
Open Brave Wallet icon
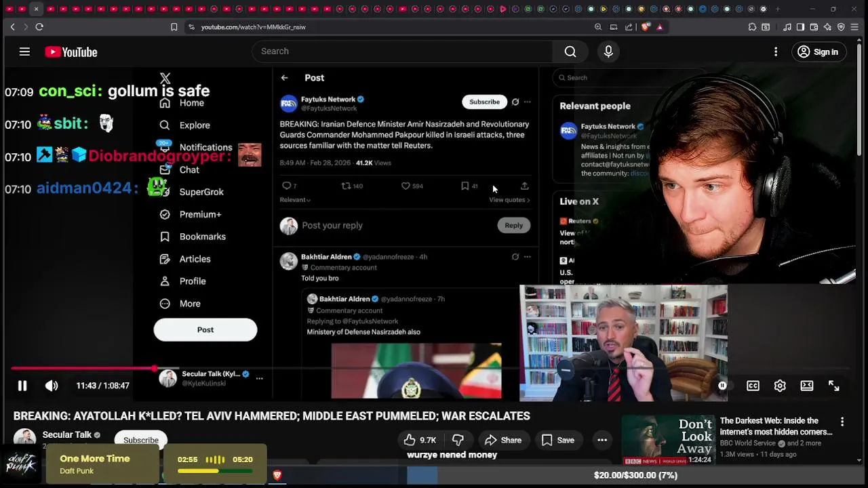pyautogui.click(x=814, y=27)
